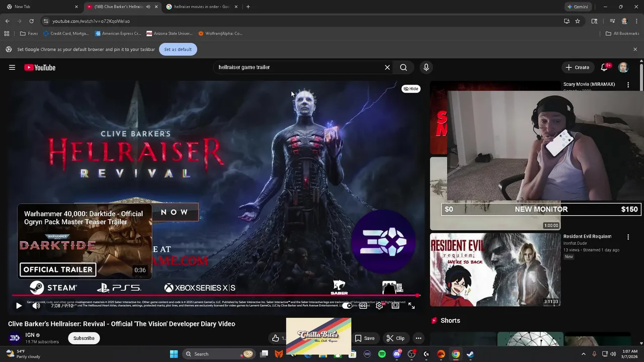Open Discord from the taskbar

pyautogui.click(x=397, y=354)
